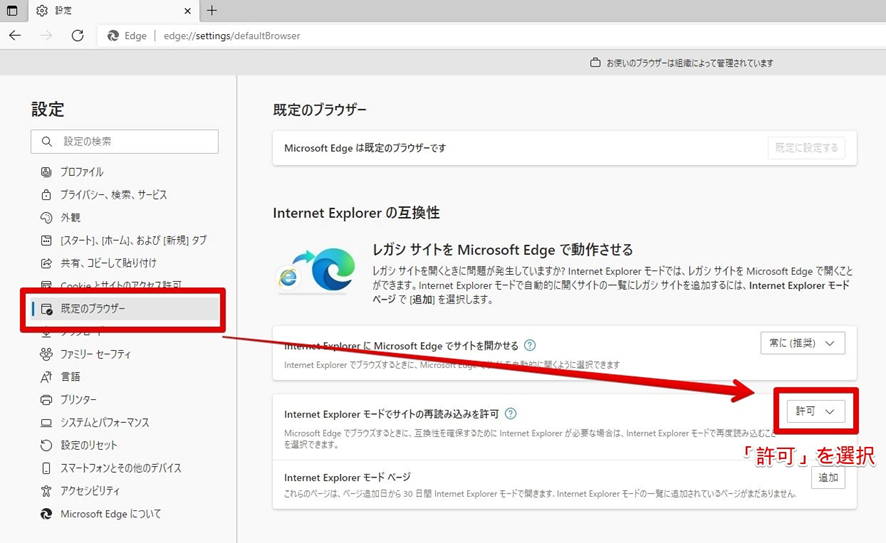Click お使いのブラウザーは組織によって管理されています notice
This screenshot has height=543, width=886.
[x=689, y=63]
